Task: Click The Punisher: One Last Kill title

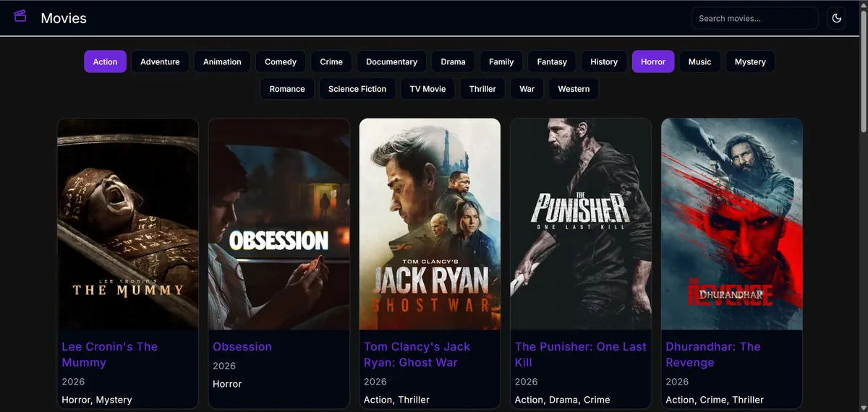Action: click(x=580, y=354)
